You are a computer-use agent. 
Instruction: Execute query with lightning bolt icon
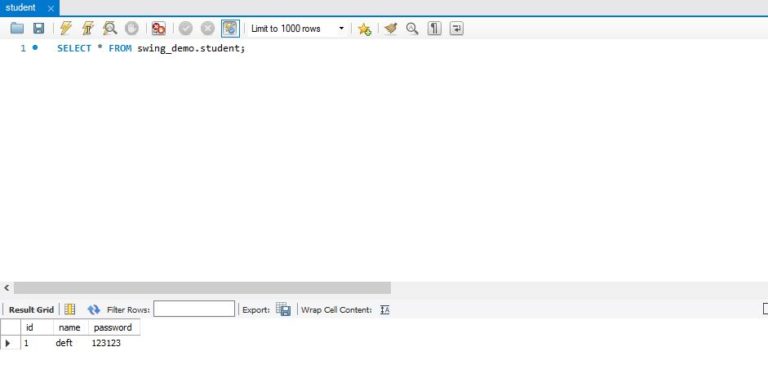pyautogui.click(x=66, y=28)
